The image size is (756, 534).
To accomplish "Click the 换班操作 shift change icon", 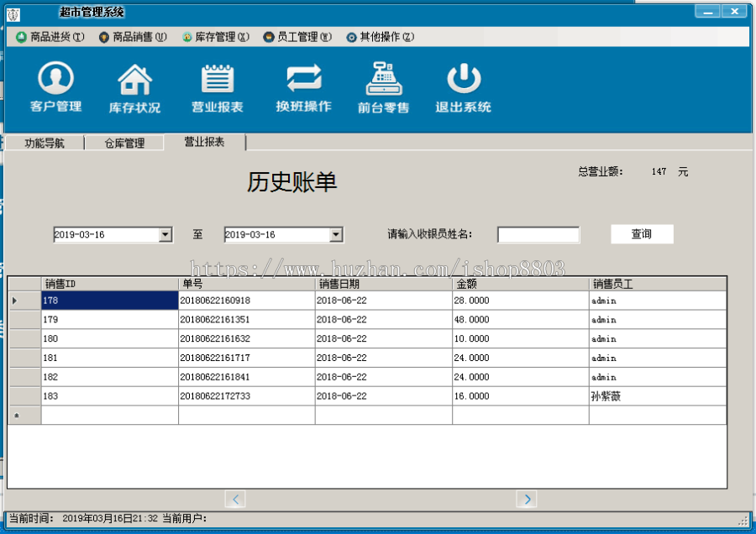I will tap(302, 84).
